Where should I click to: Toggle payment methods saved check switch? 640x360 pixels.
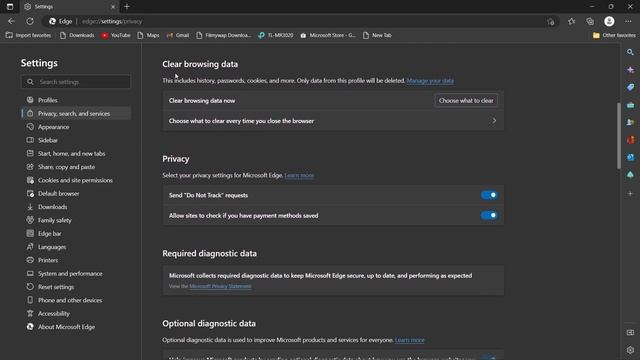pyautogui.click(x=489, y=215)
